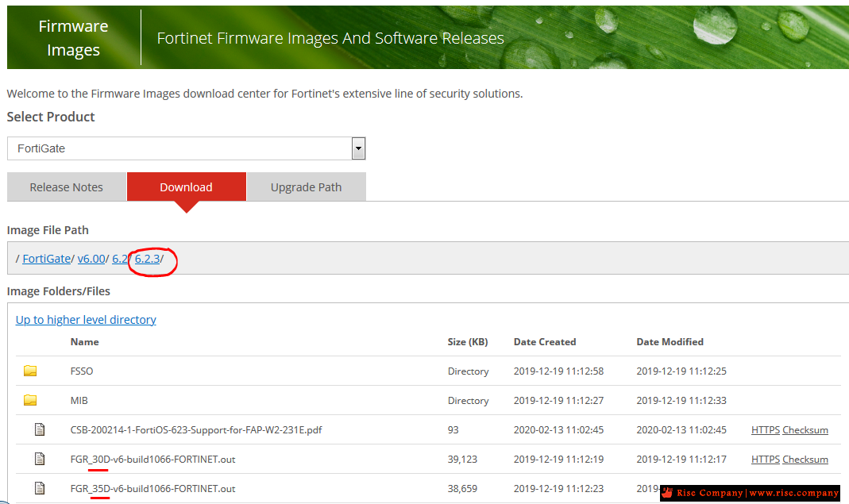849x504 pixels.
Task: Click the size value 39,123
Action: 462,459
